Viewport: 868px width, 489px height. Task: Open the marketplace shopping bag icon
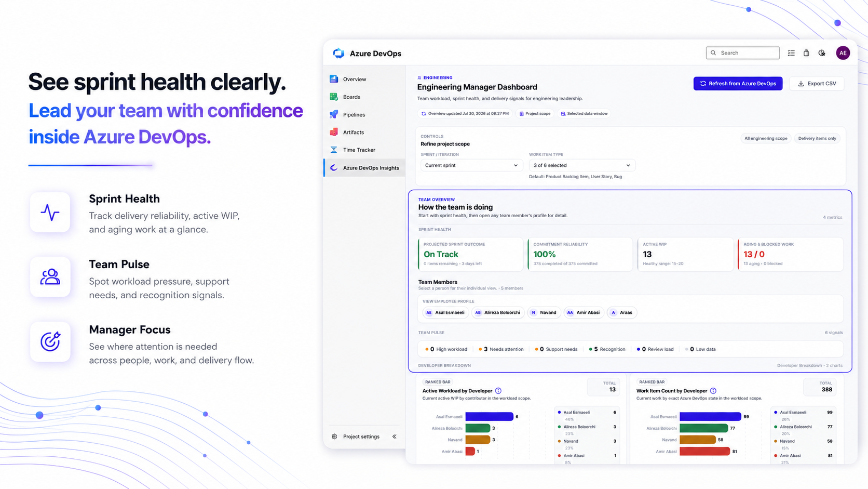tap(806, 53)
